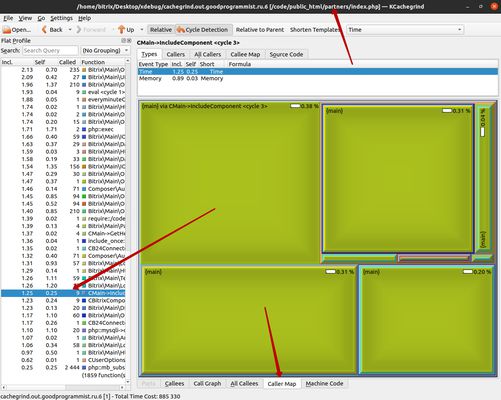Select the require::/code function row
The width and height of the screenshot is (501, 400).
pos(63,219)
